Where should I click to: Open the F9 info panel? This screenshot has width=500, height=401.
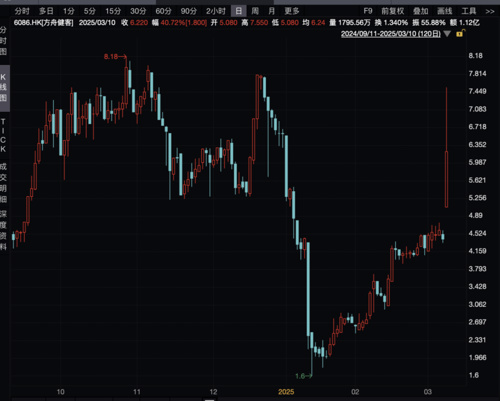(368, 11)
